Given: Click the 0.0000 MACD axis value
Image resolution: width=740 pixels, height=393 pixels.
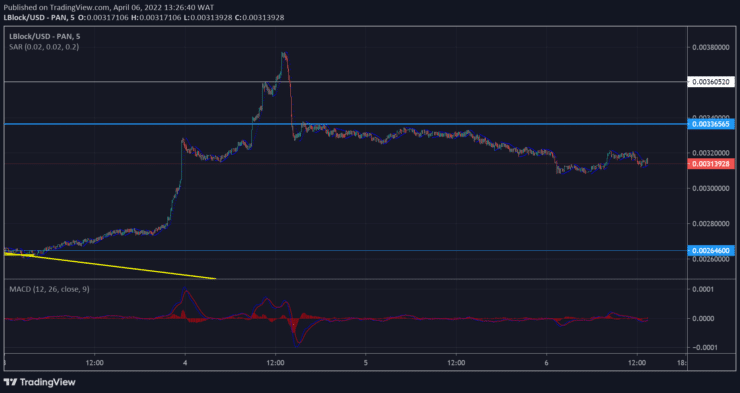Looking at the screenshot, I should point(703,318).
